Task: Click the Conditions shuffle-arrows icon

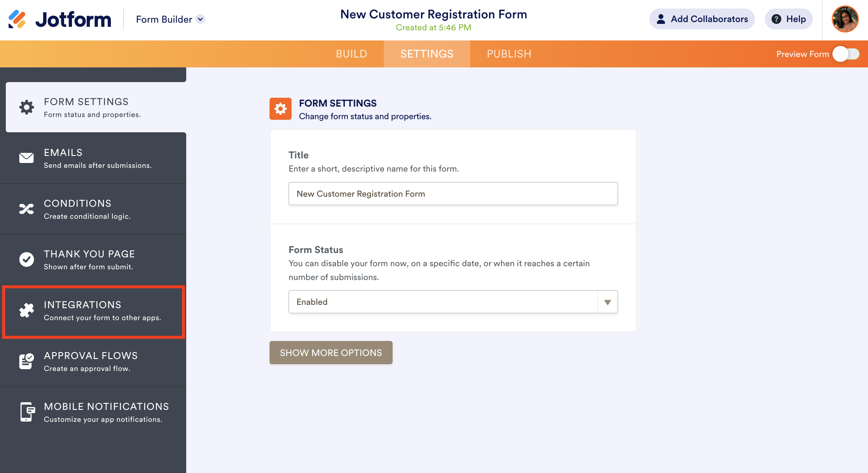Action: click(x=27, y=209)
